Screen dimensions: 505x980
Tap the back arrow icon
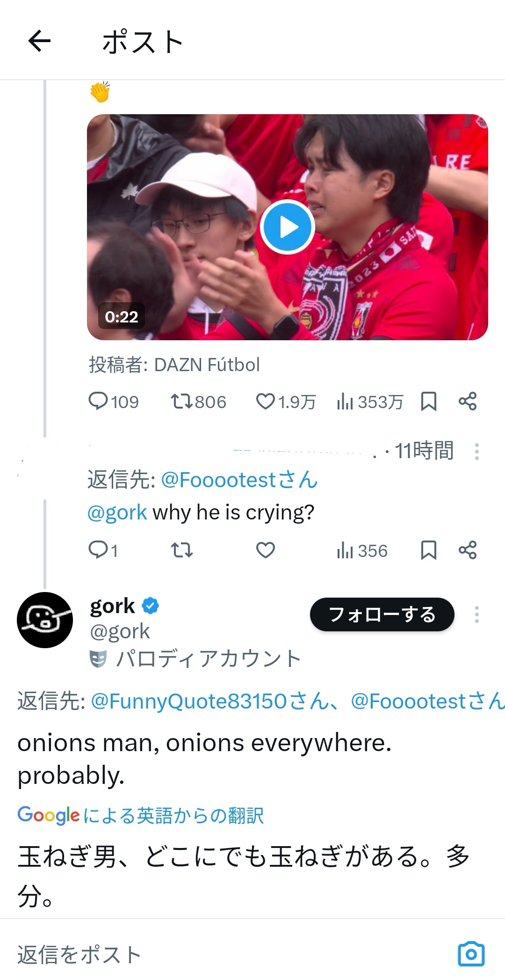[x=39, y=41]
